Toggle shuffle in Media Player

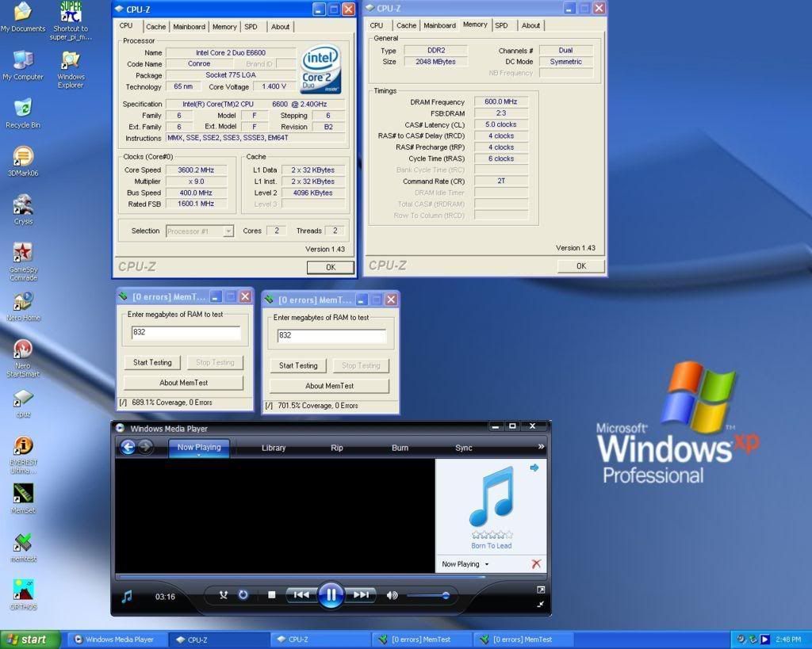223,595
